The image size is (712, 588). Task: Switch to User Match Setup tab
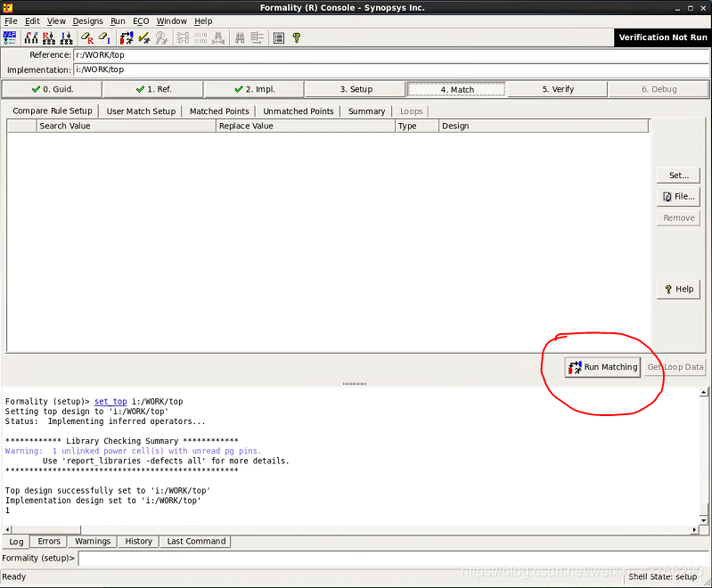(141, 111)
